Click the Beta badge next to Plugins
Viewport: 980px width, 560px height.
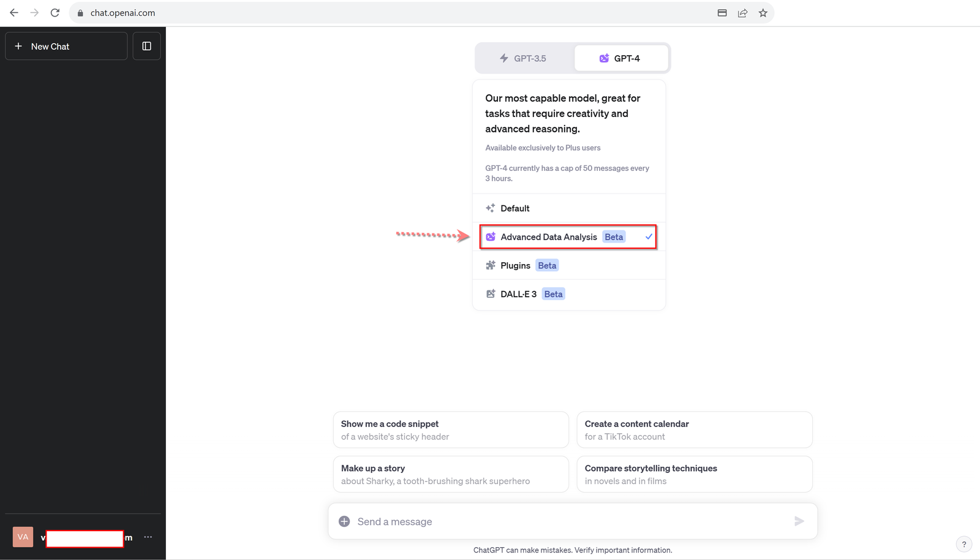pos(547,265)
